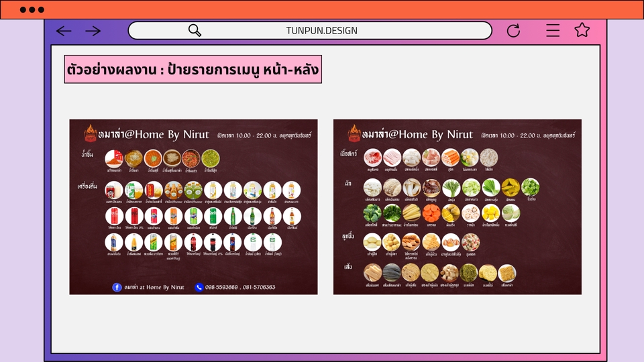Image resolution: width=644 pixels, height=362 pixels.
Task: Click the orange crab sticks icon
Action: pos(451,158)
